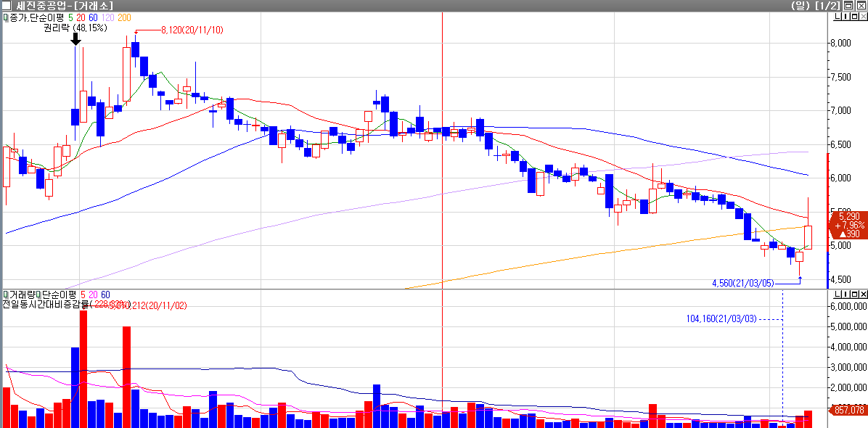Click the 6,000,000 volume axis label
Viewport: 868px width, 428px height.
850,306
